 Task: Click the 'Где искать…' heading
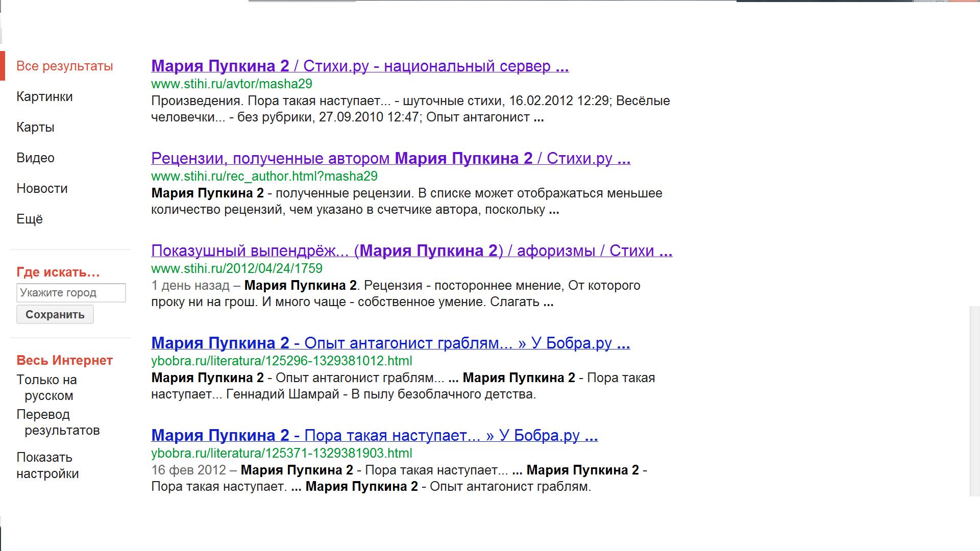coord(58,272)
